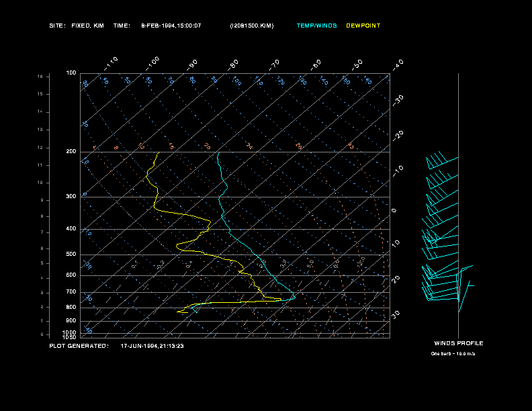Click the -70 temperature axis label
The image size is (532, 411).
click(x=274, y=65)
